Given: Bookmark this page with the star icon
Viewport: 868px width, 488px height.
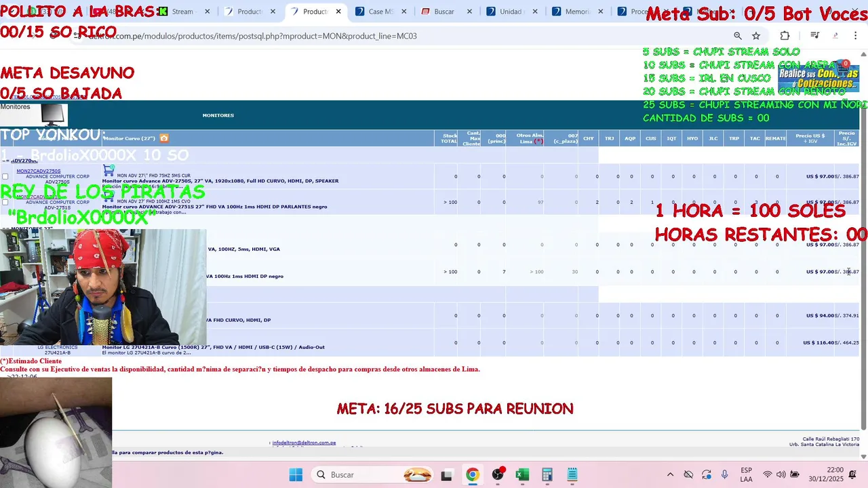Looking at the screenshot, I should (x=756, y=36).
